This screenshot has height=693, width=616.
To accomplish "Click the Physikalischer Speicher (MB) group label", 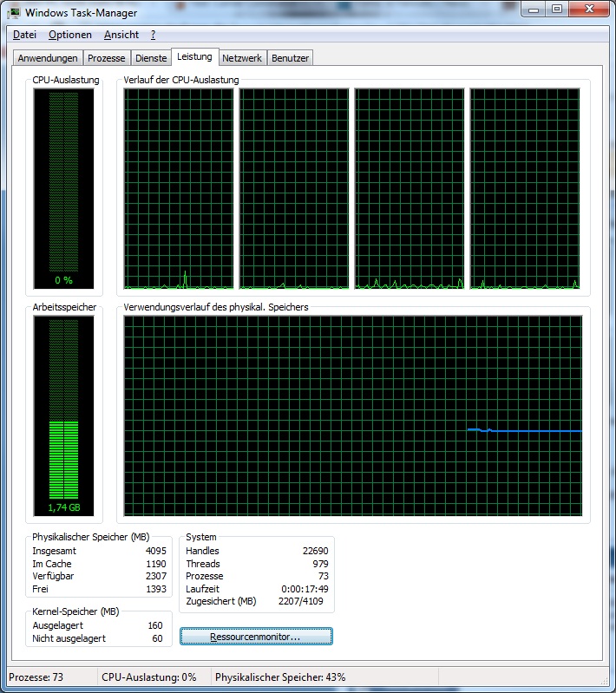I will point(90,537).
